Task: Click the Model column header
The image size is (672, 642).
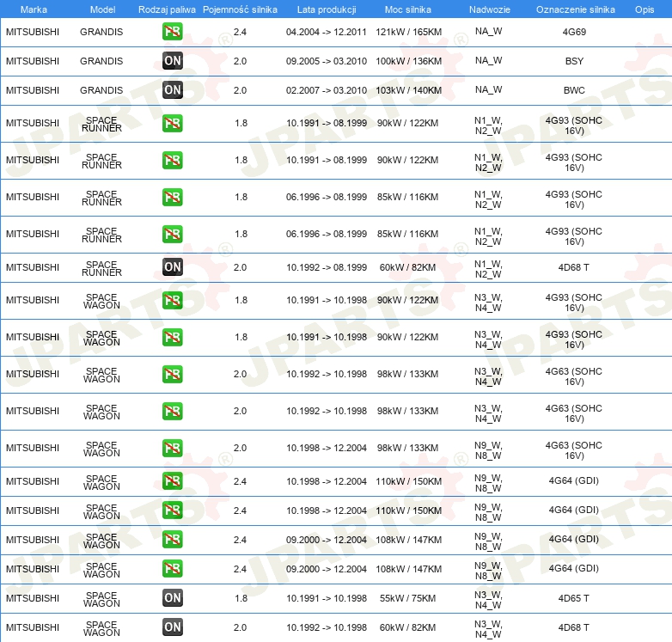Action: pos(102,9)
